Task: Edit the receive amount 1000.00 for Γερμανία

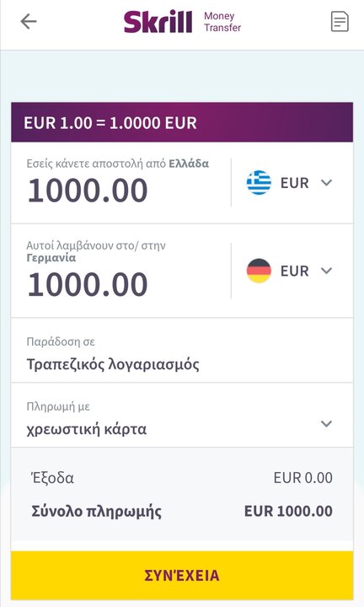Action: (x=88, y=285)
